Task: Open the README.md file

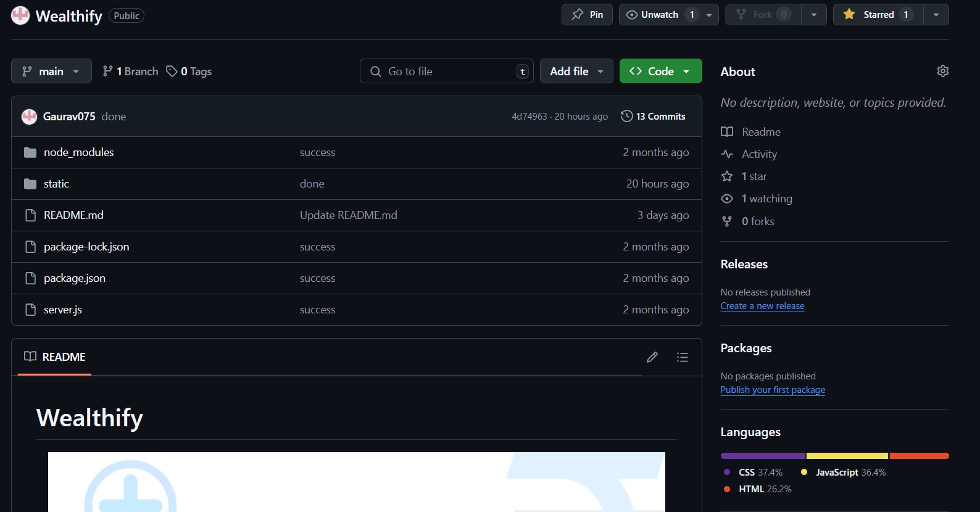Action: 73,215
